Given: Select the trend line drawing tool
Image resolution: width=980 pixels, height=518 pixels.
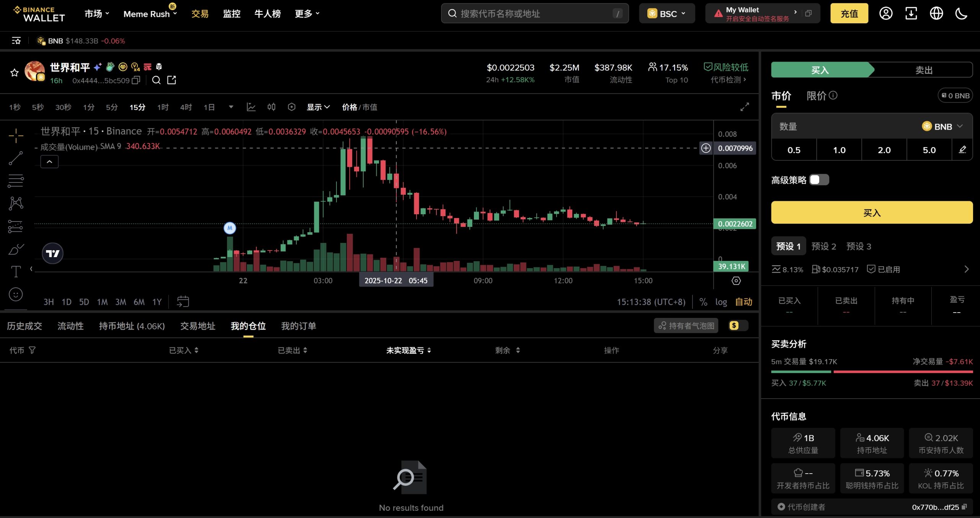Looking at the screenshot, I should pyautogui.click(x=16, y=158).
